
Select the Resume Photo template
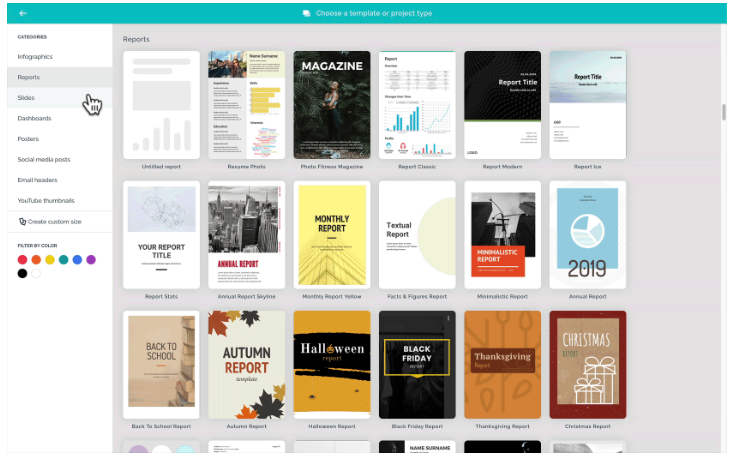(246, 105)
